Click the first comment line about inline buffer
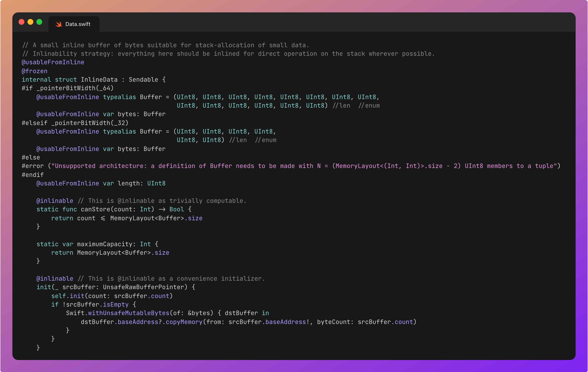Image resolution: width=588 pixels, height=372 pixels. click(165, 45)
